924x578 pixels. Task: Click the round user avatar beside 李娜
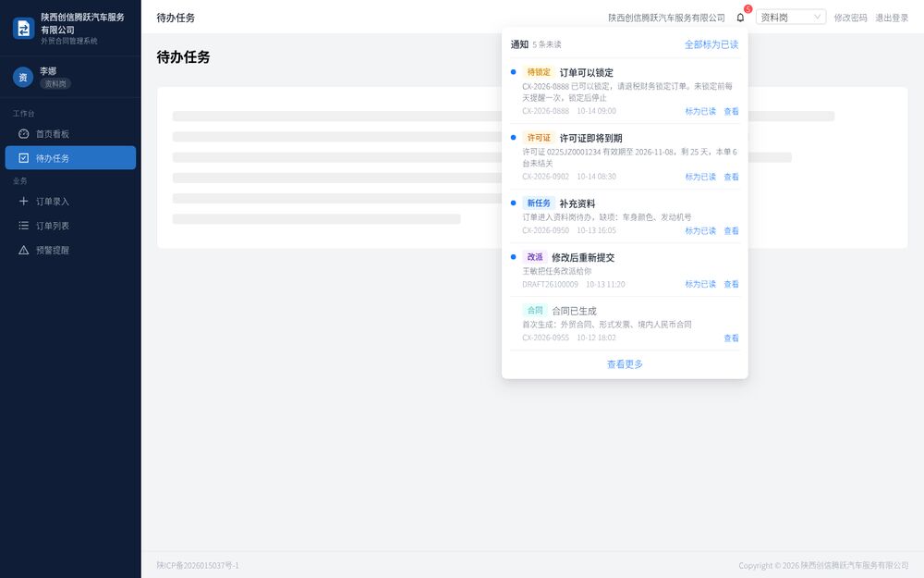tap(23, 78)
